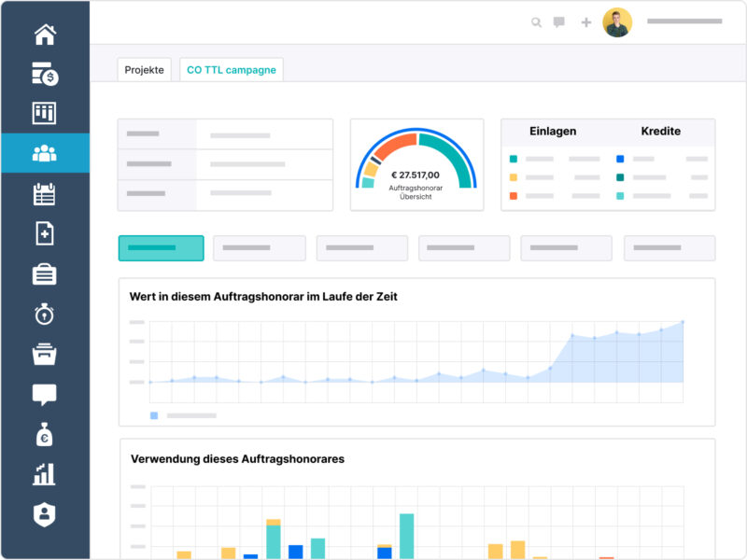
Task: Switch to the Projekte tab
Action: pos(144,69)
